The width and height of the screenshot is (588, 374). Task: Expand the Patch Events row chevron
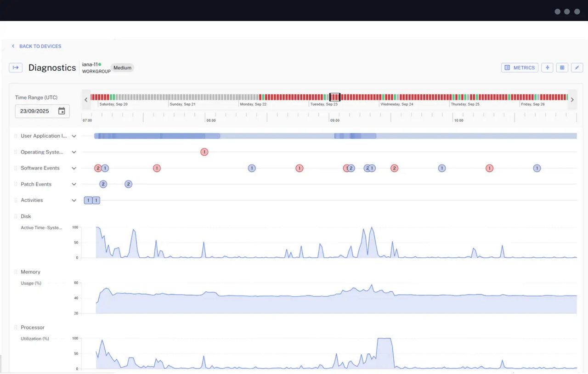click(73, 184)
